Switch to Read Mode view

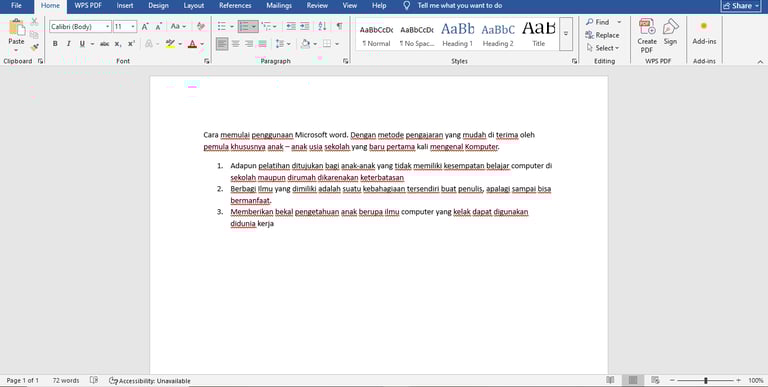coord(610,380)
